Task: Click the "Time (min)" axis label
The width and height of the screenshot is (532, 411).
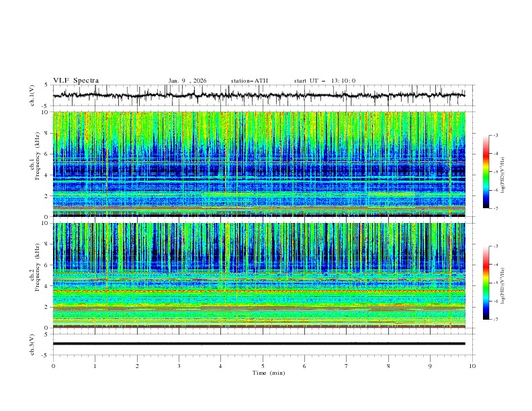Action: point(269,373)
